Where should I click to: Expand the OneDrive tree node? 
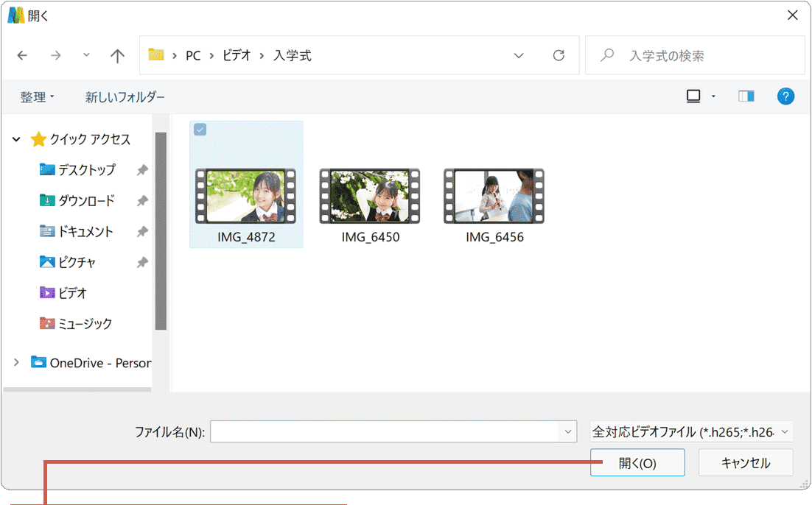(x=16, y=362)
